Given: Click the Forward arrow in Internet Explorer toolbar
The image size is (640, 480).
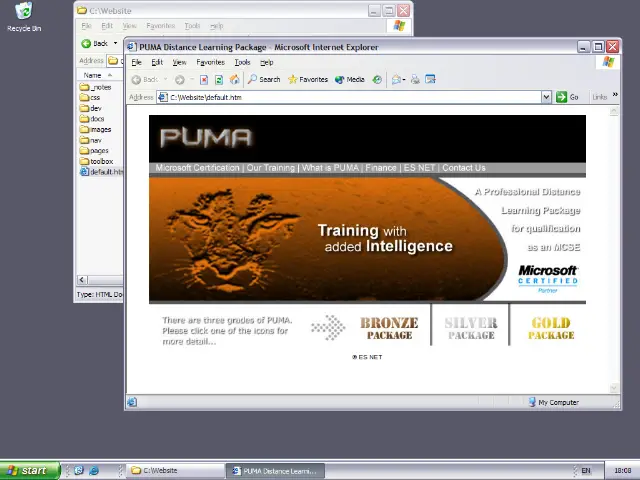Looking at the screenshot, I should point(180,80).
